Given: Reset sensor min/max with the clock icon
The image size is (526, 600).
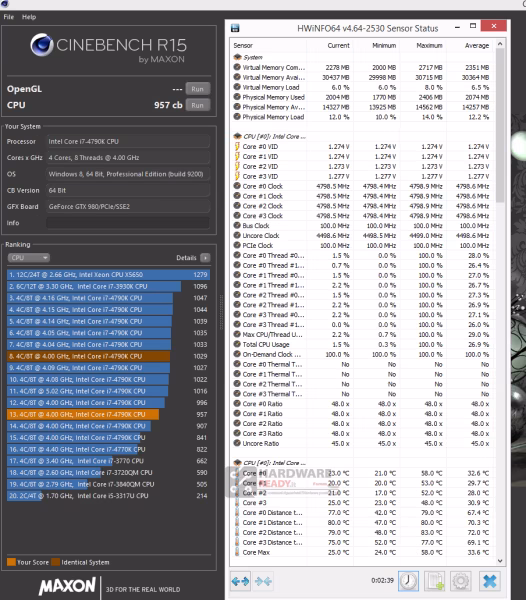Looking at the screenshot, I should click(x=409, y=581).
